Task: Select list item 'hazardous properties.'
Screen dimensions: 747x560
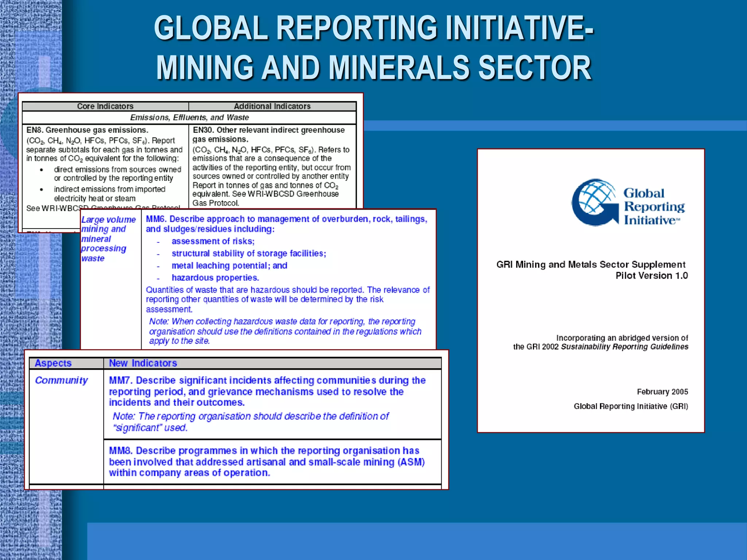Action: pos(215,277)
